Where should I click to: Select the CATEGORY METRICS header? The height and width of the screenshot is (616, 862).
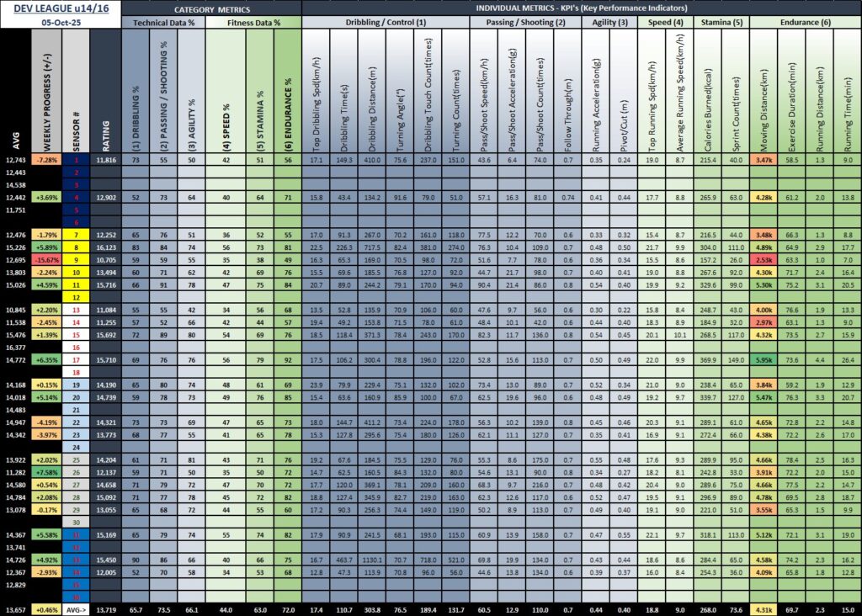pyautogui.click(x=210, y=8)
